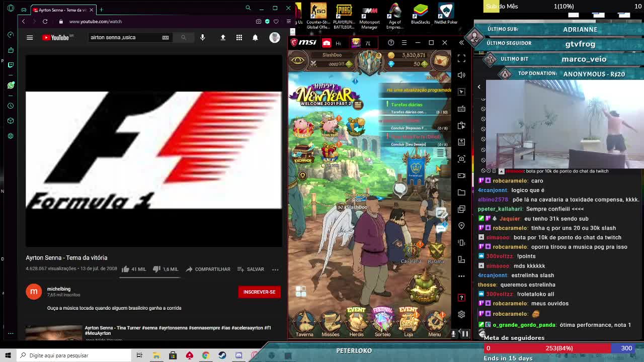The height and width of the screenshot is (362, 644).
Task: Open Sorteio in the game menu
Action: click(x=382, y=322)
